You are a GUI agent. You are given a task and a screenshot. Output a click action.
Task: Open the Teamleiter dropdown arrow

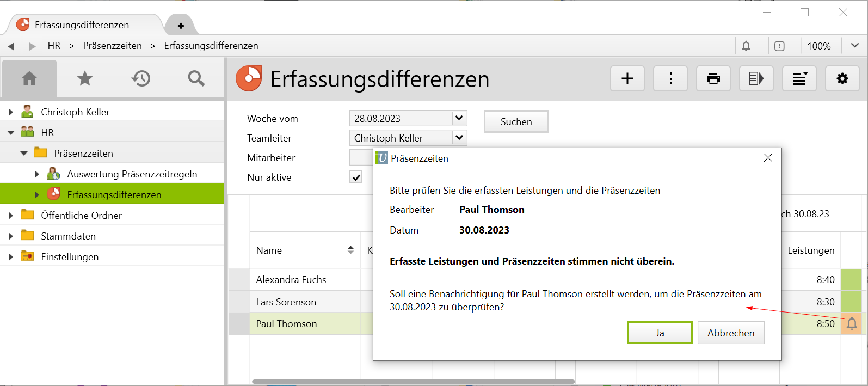tap(459, 138)
